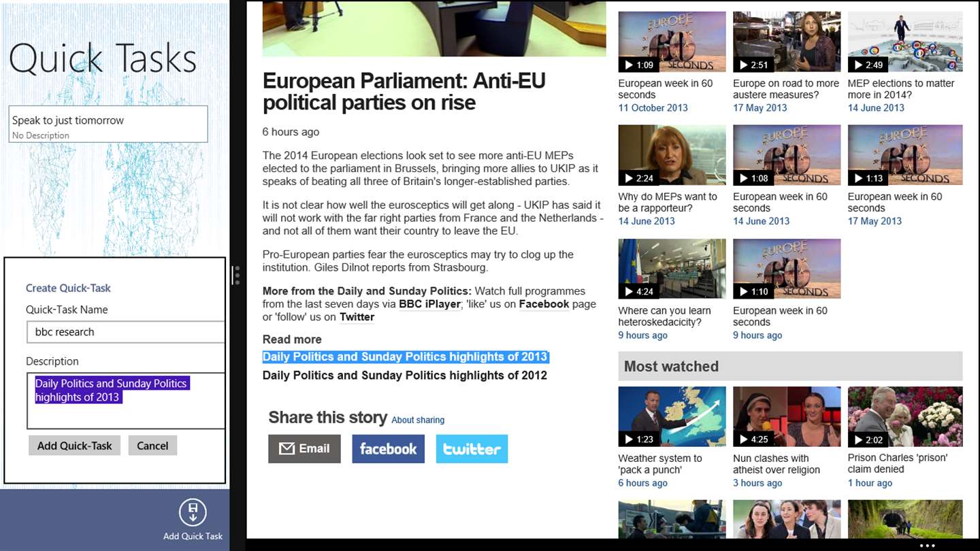The image size is (980, 551).
Task: Grab the snap divider handle between apps
Action: [235, 275]
